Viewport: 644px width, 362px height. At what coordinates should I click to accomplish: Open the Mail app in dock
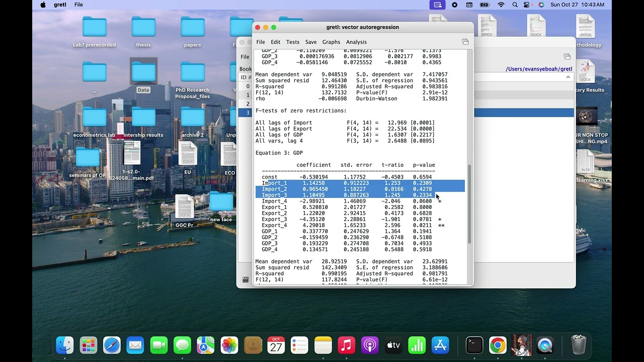[135, 345]
